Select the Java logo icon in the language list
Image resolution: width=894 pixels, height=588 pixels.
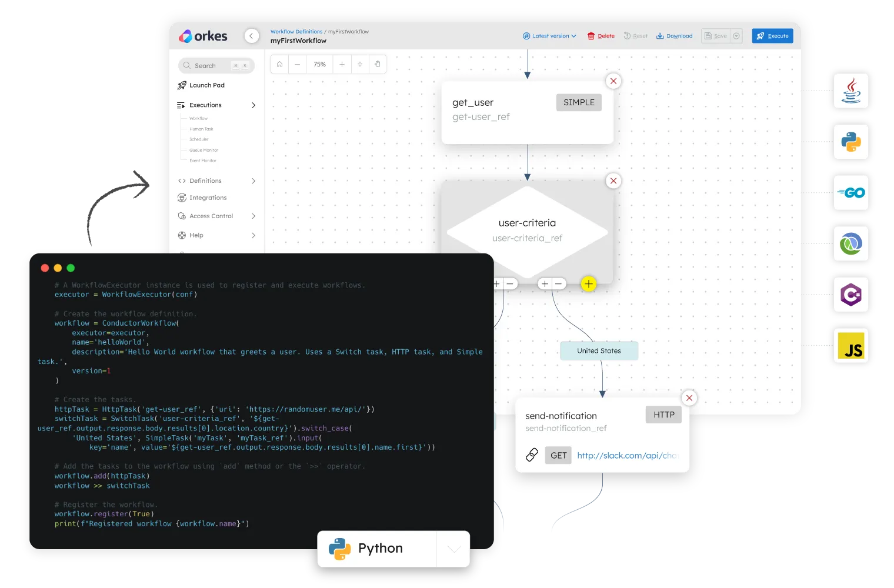click(851, 91)
